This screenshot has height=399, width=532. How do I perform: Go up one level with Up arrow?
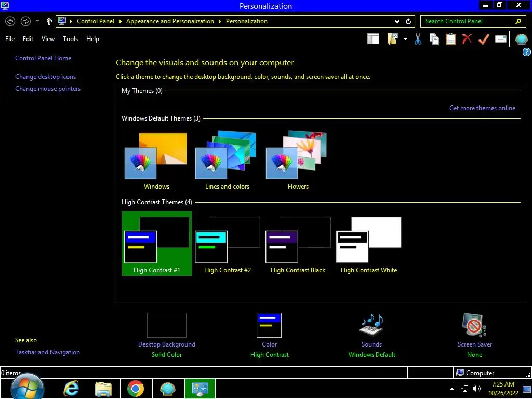pyautogui.click(x=49, y=21)
